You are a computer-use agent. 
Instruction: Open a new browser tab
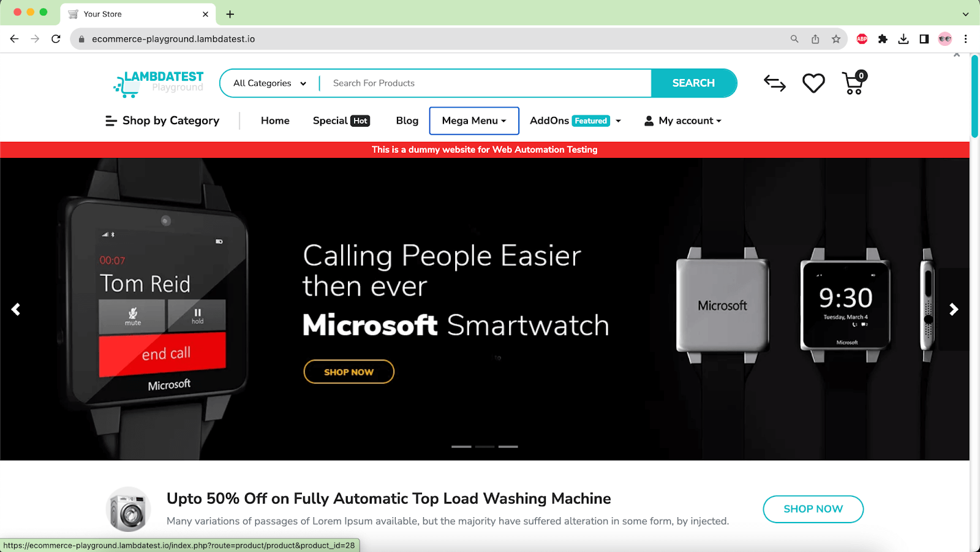[230, 14]
